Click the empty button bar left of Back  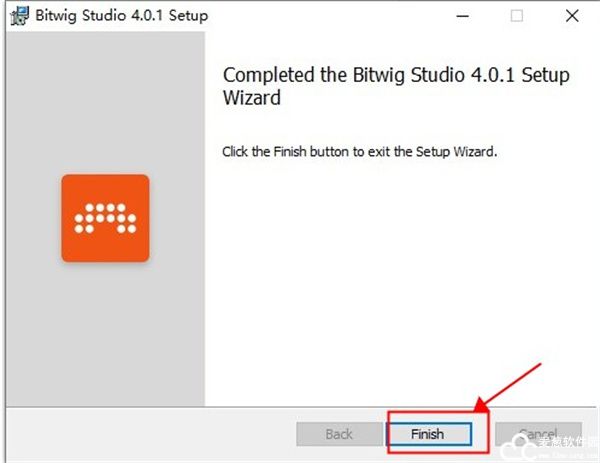[150, 434]
